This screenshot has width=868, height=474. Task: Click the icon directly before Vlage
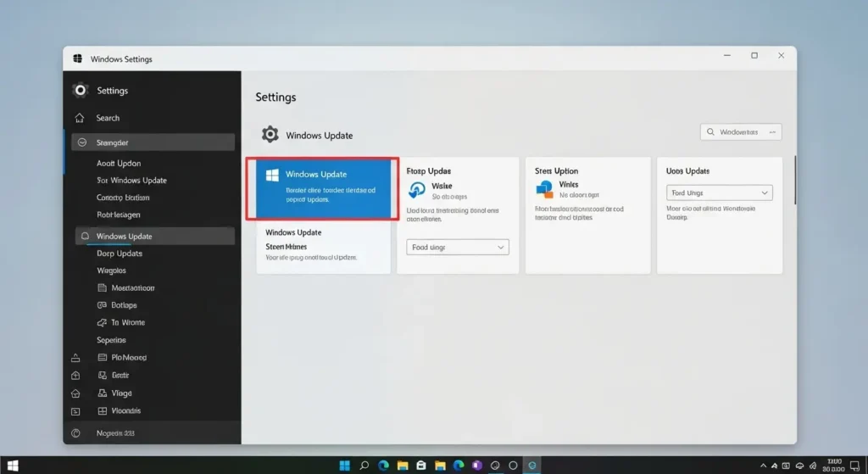(102, 393)
